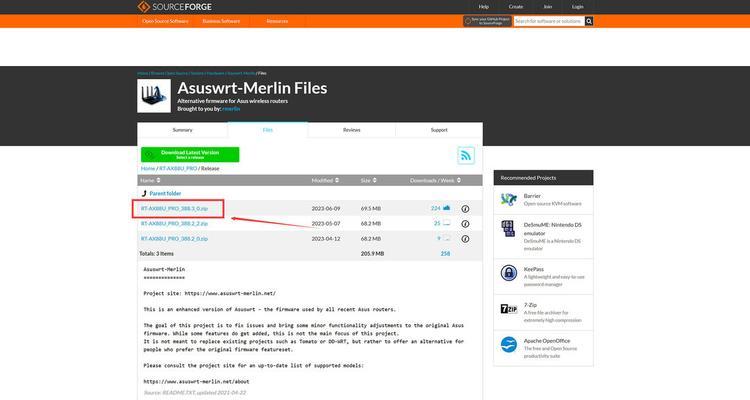Click Home in the files path
The image size is (750, 400).
[148, 168]
